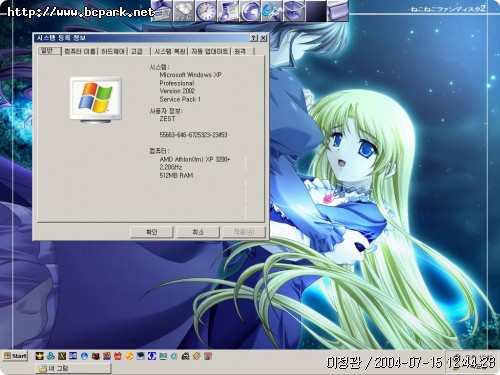Viewport: 500px width, 375px height.
Task: Click the 시스템 등록 정보 title bar
Action: click(142, 38)
